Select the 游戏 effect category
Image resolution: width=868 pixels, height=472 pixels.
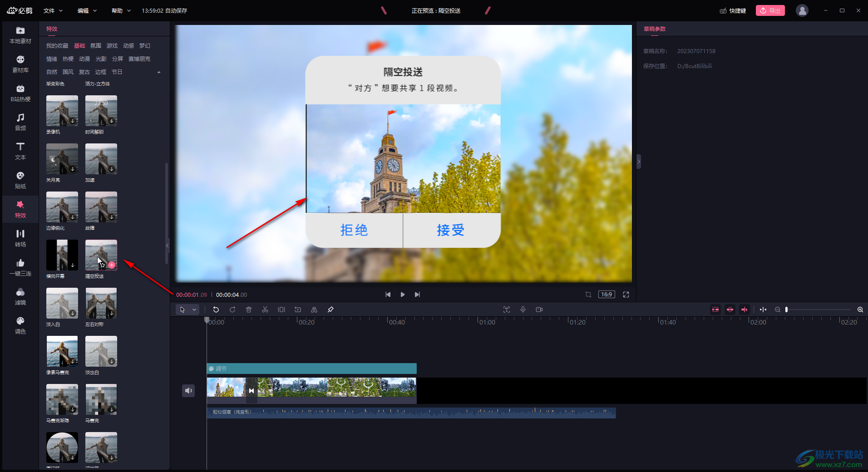[112, 46]
